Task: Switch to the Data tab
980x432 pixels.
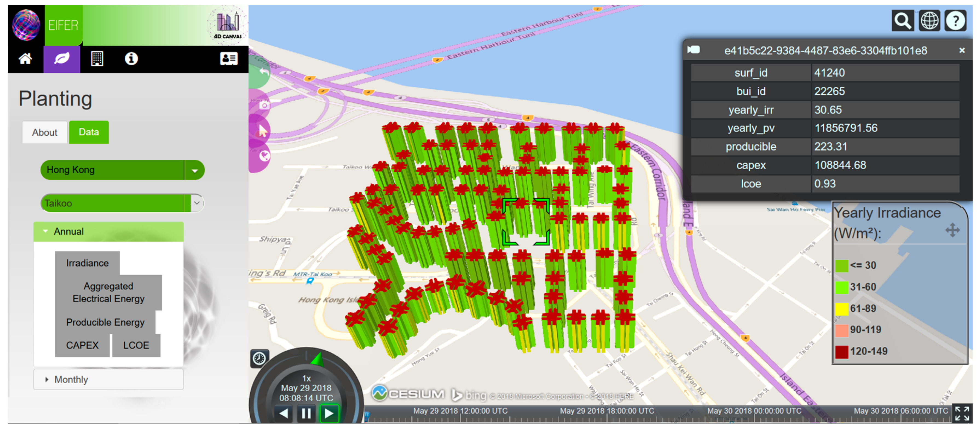Action: pos(89,132)
